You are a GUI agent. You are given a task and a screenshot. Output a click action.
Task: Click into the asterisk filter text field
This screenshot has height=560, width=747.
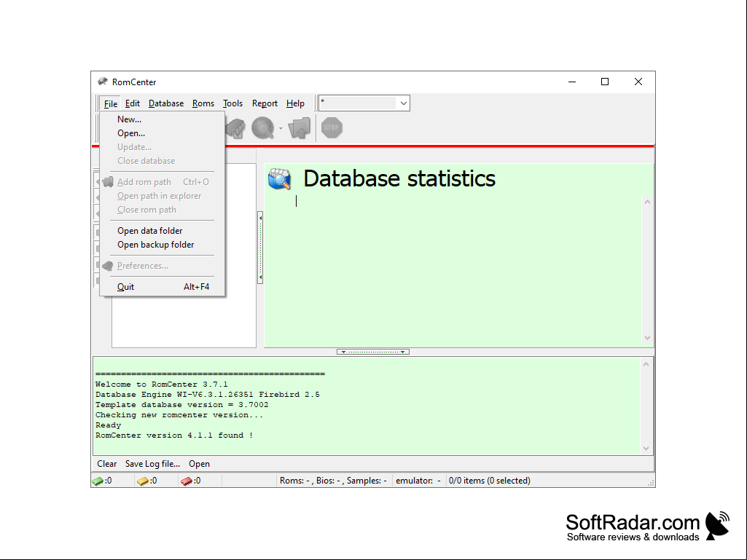pos(358,103)
